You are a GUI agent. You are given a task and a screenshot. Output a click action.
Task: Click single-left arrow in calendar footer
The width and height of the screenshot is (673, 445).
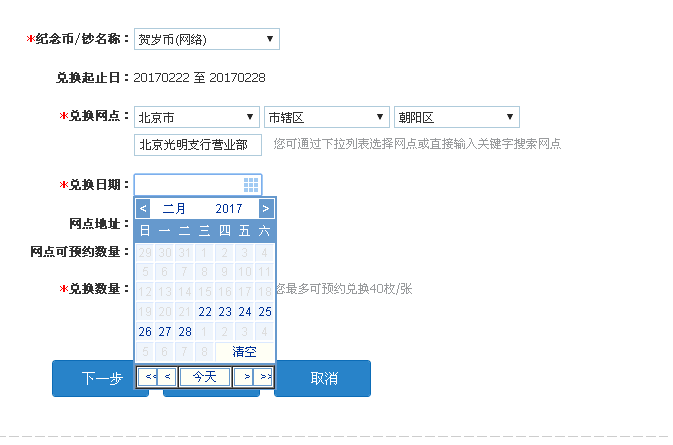[167, 377]
